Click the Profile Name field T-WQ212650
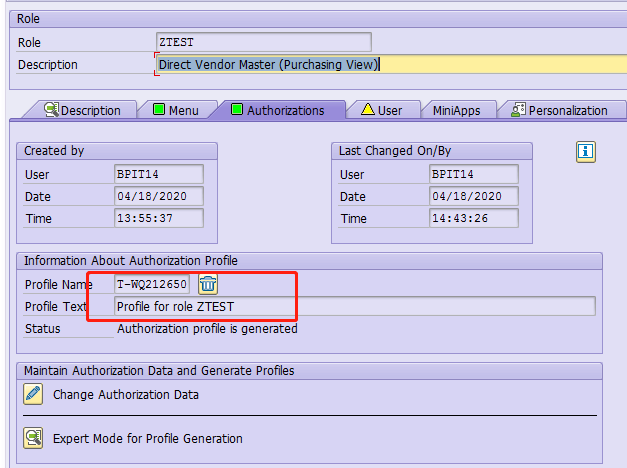627x468 pixels. (152, 284)
